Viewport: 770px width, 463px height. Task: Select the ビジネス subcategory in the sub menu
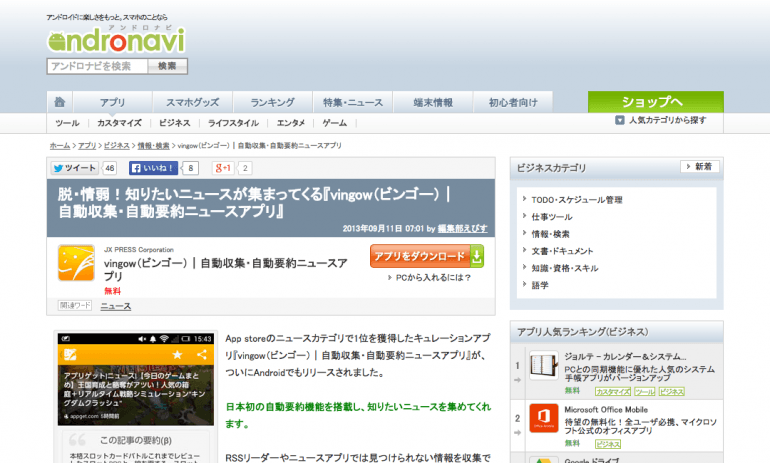click(x=174, y=123)
